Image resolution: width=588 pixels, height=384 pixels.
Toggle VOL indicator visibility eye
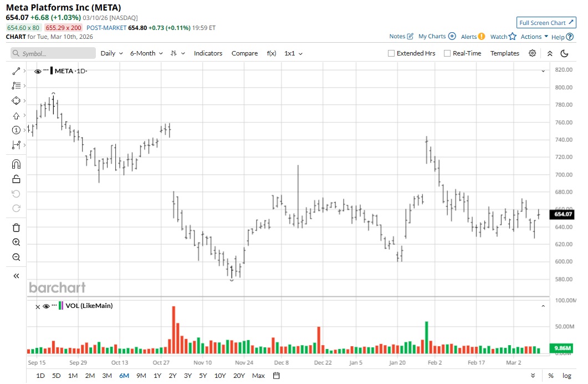tap(46, 306)
